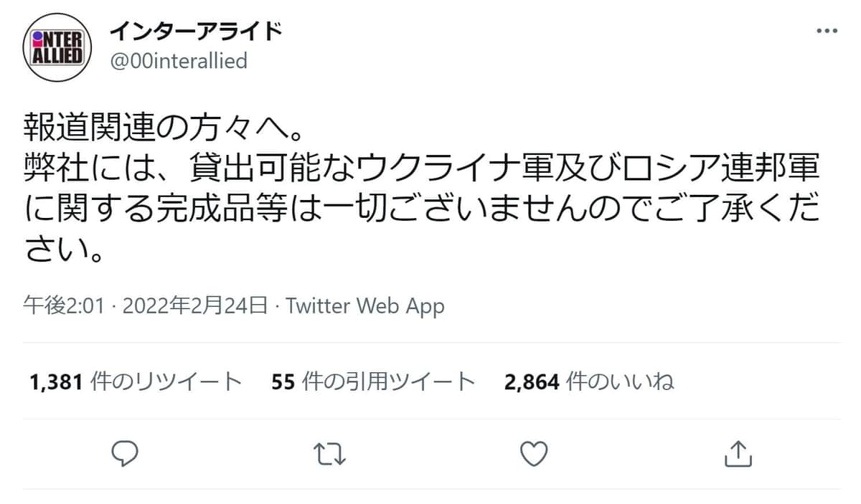Image resolution: width=861 pixels, height=504 pixels.
Task: Click the 2022年2月24日 date link
Action: [195, 307]
